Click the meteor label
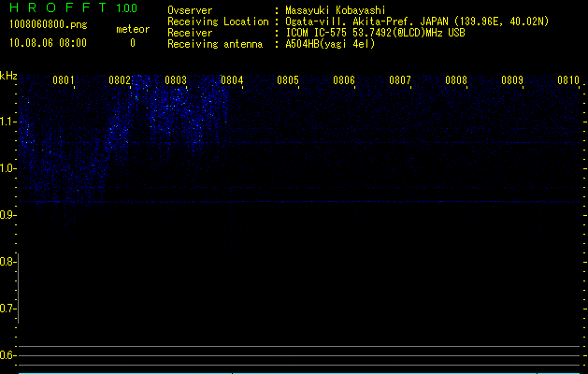This screenshot has width=588, height=374. click(133, 29)
